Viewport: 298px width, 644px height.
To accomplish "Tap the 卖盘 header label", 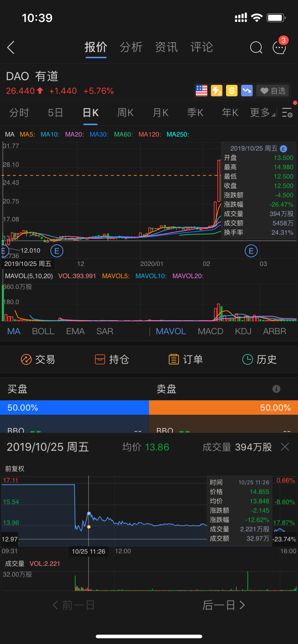I will pos(166,389).
